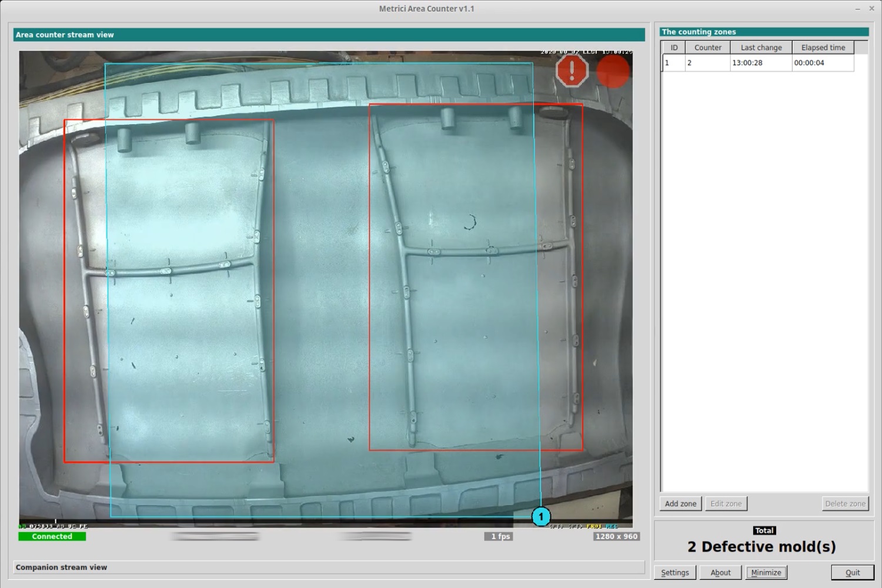Click the green Connected status badge

52,536
